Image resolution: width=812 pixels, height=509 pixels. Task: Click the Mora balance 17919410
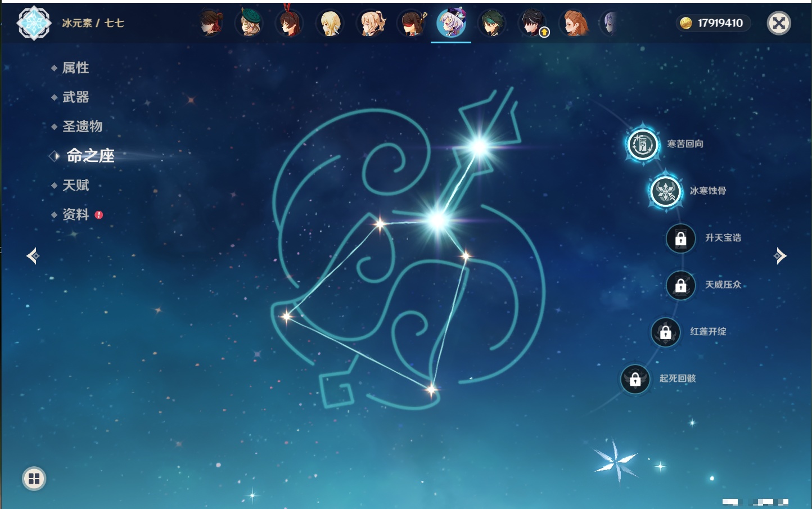pos(713,23)
